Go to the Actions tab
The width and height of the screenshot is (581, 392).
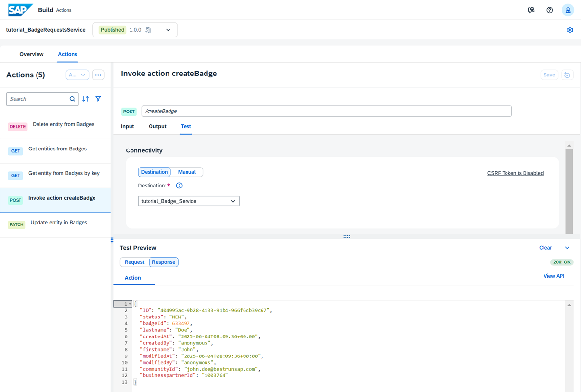68,54
